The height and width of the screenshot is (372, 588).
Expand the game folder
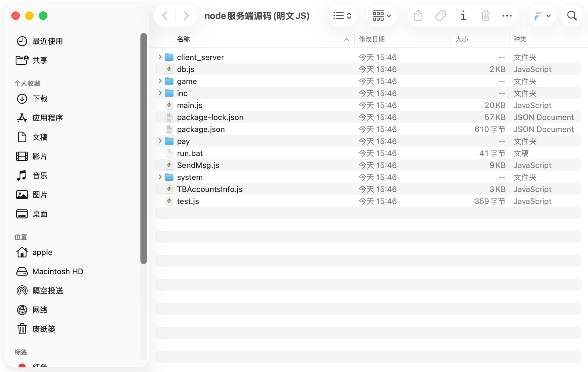click(x=160, y=81)
